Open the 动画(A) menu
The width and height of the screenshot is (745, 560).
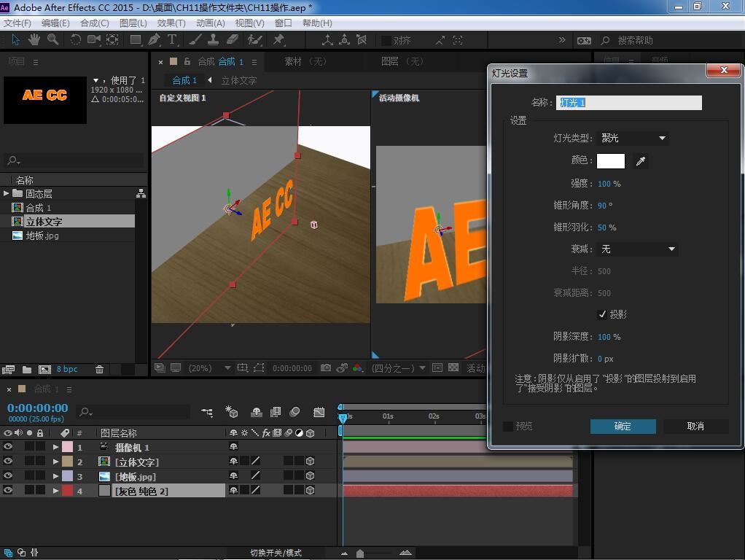coord(211,23)
